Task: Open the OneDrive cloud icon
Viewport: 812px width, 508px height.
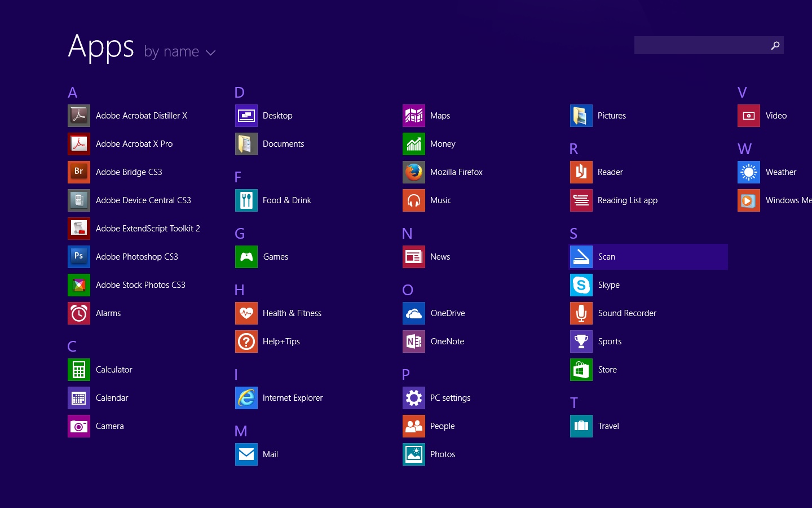Action: coord(414,313)
